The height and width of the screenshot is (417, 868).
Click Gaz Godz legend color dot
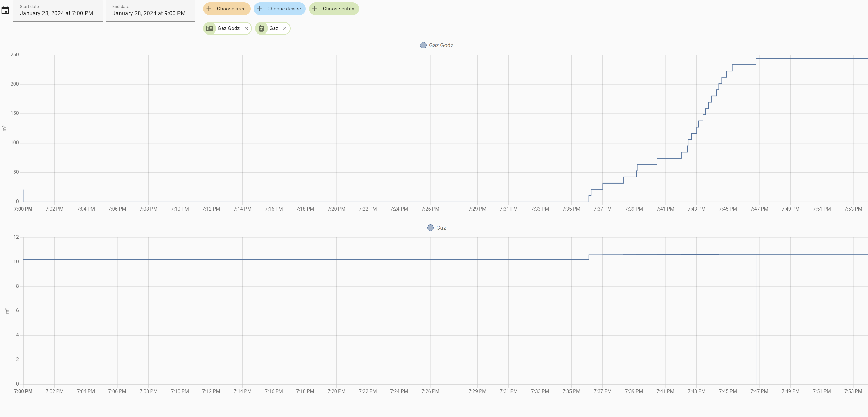click(423, 45)
